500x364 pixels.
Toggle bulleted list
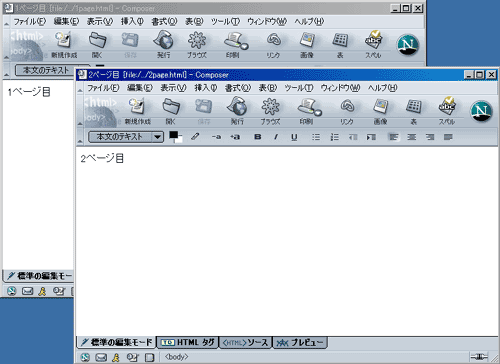click(316, 137)
